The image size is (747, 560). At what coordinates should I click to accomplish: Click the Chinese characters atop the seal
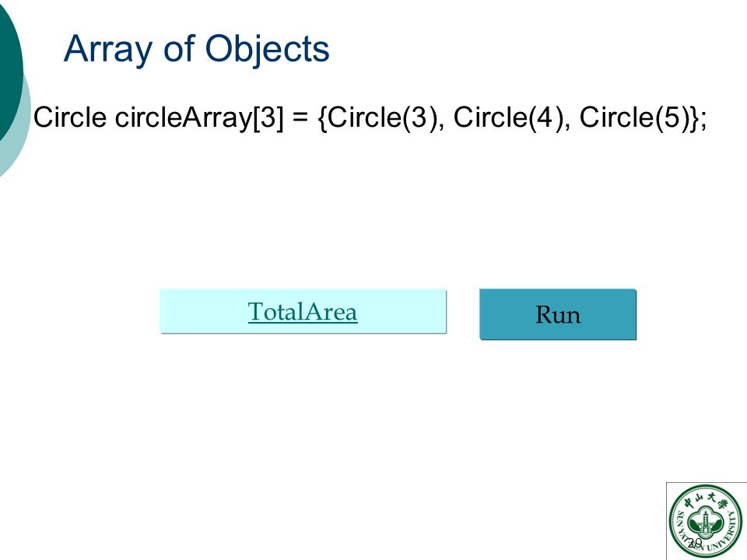pyautogui.click(x=707, y=500)
